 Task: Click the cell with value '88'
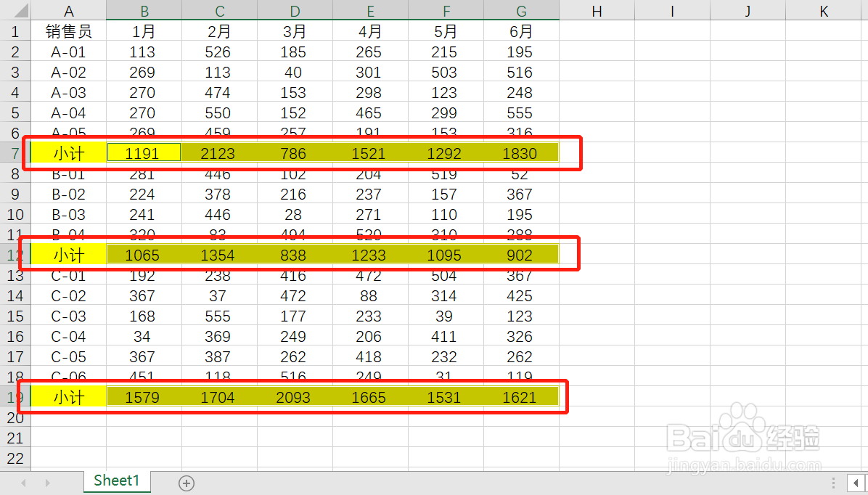(x=370, y=295)
